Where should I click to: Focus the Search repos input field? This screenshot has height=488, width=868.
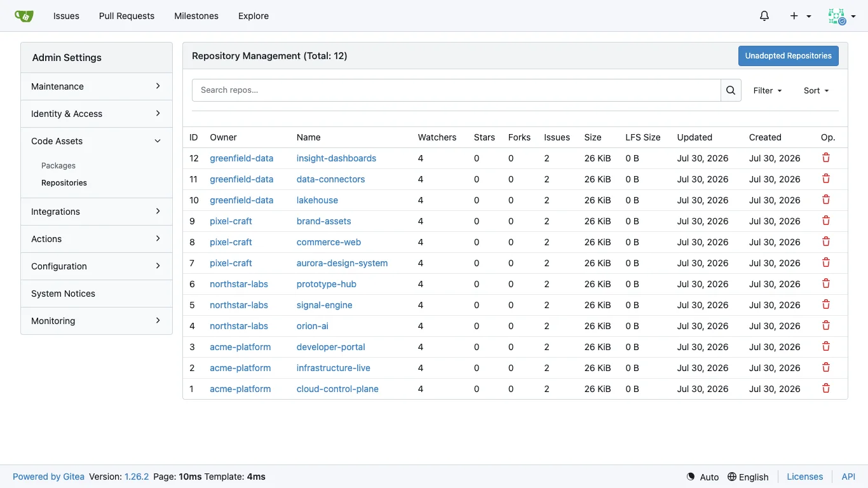(x=456, y=90)
